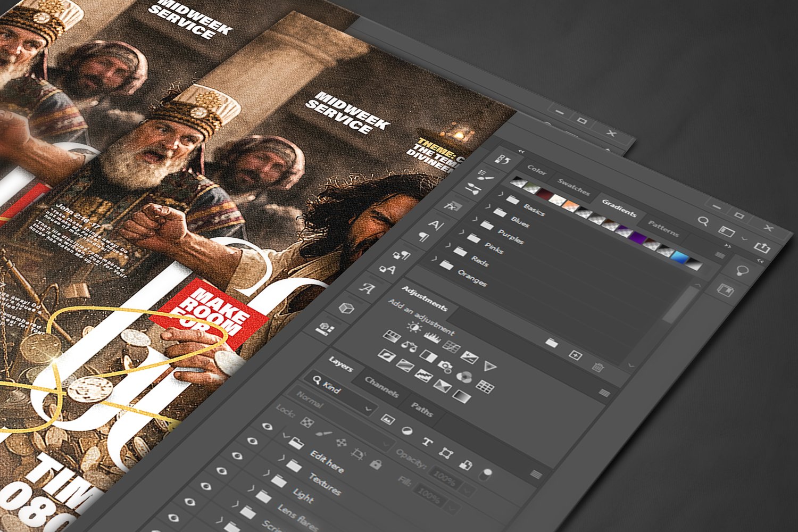This screenshot has width=798, height=532.
Task: Expand the Basics gradient group
Action: [x=500, y=195]
